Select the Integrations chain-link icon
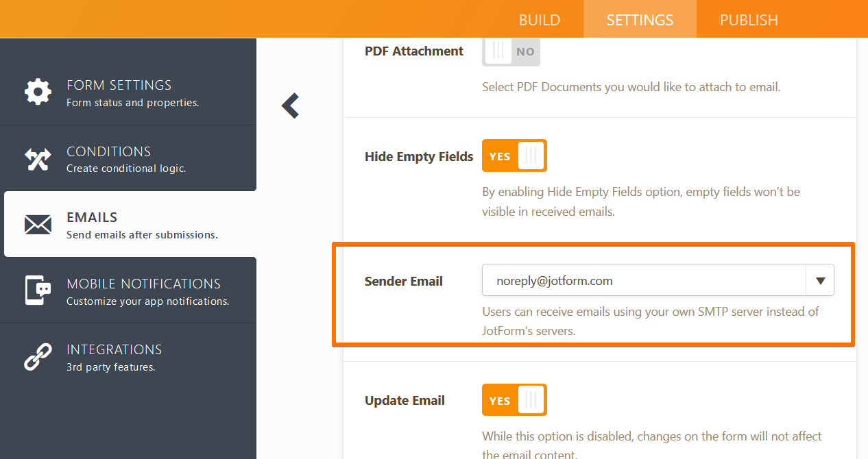 38,356
